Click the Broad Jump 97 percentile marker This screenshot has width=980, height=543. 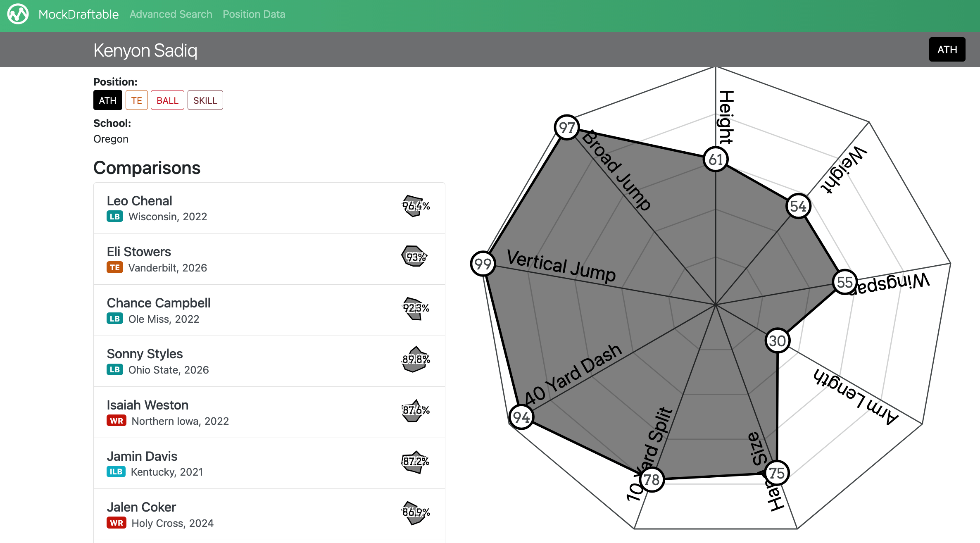[567, 128]
